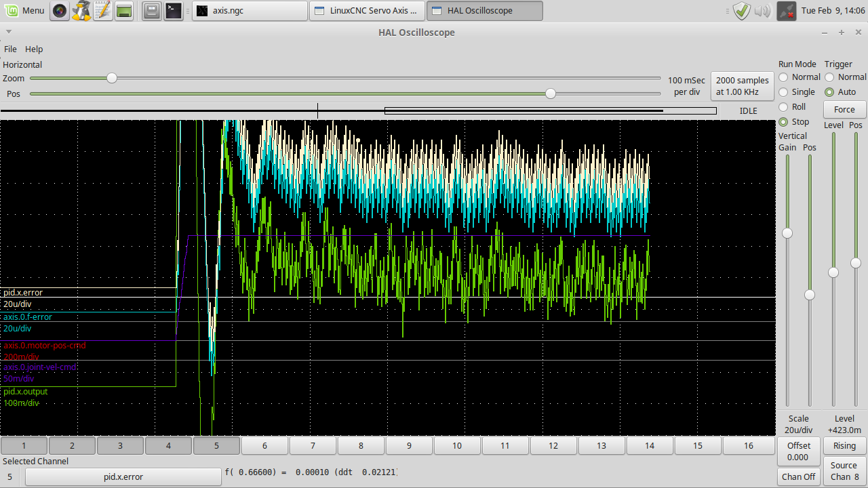Click the horizontal Zoom slider
Image resolution: width=868 pixels, height=488 pixels.
345,78
